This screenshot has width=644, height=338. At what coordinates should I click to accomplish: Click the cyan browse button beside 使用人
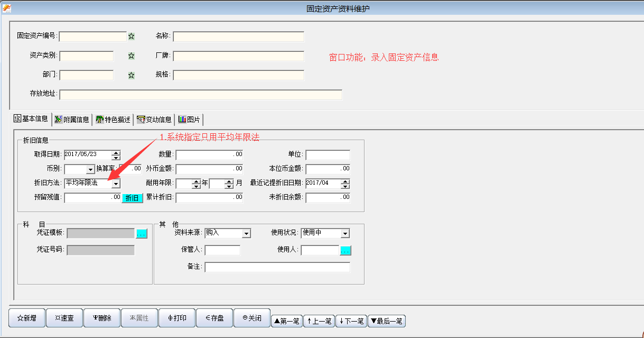(x=346, y=251)
